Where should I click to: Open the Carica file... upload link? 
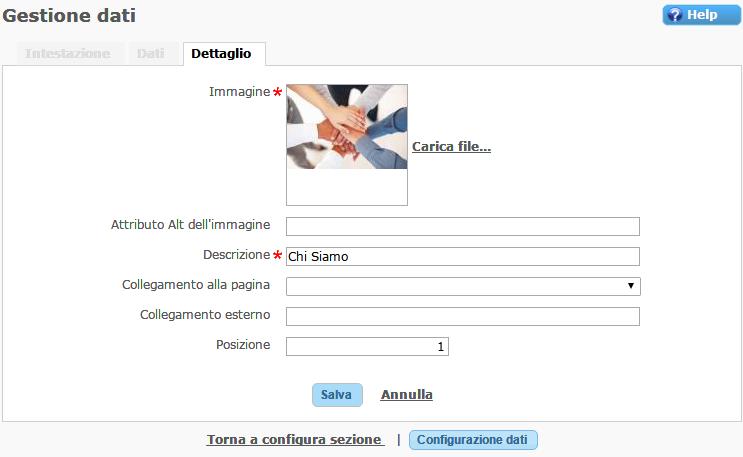pos(451,147)
